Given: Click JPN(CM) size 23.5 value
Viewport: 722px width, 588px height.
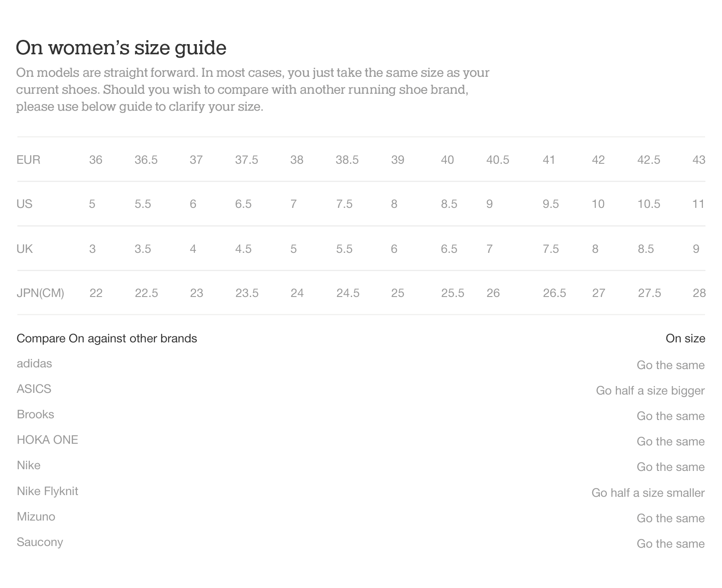Looking at the screenshot, I should coord(247,293).
